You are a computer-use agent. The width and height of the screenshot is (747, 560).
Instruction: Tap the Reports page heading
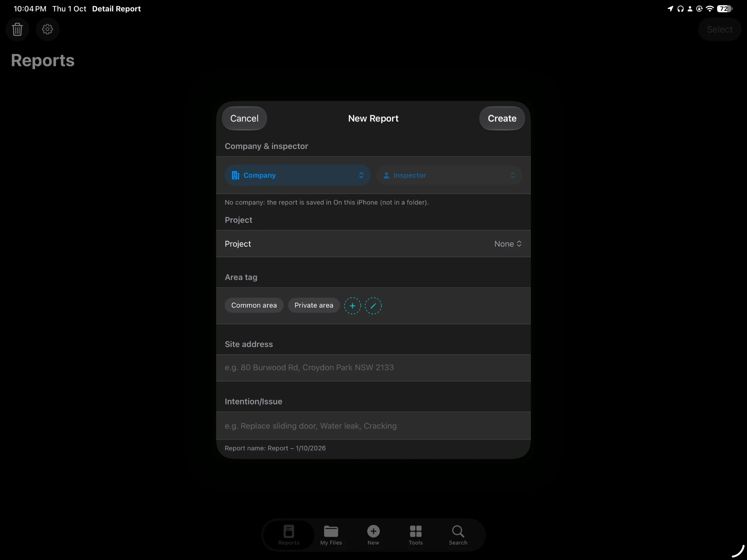pos(43,60)
